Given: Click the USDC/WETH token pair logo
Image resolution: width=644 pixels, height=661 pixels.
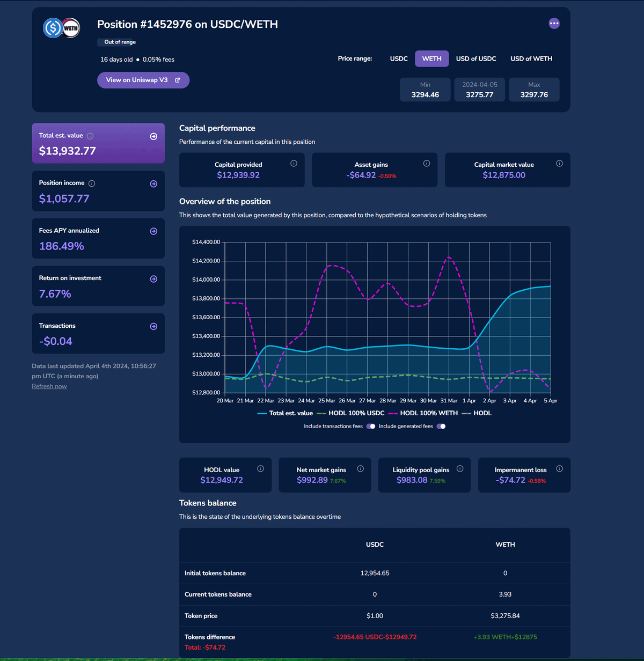Looking at the screenshot, I should (x=61, y=28).
